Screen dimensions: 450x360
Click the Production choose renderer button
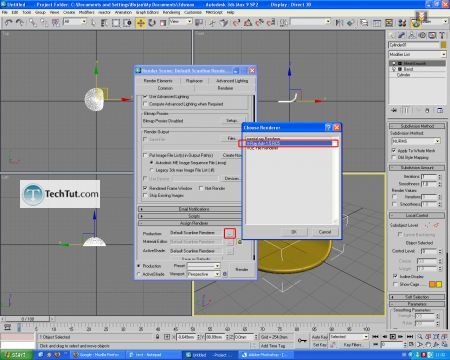click(230, 233)
